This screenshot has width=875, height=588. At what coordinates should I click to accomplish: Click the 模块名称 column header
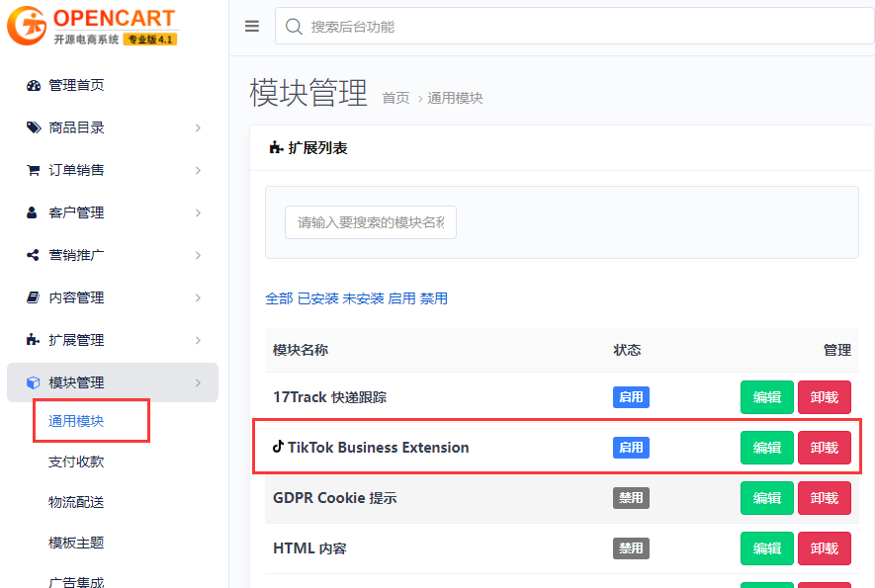[x=301, y=350]
